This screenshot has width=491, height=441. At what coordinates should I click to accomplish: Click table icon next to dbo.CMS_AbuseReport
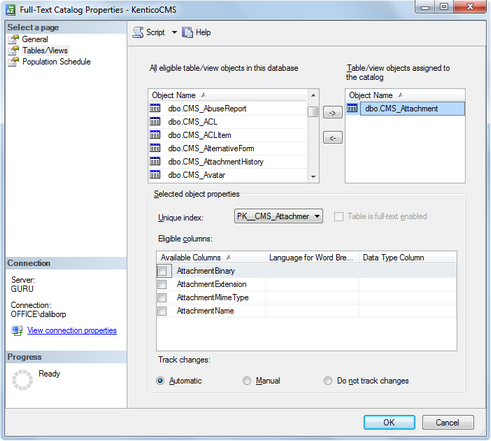[x=155, y=108]
